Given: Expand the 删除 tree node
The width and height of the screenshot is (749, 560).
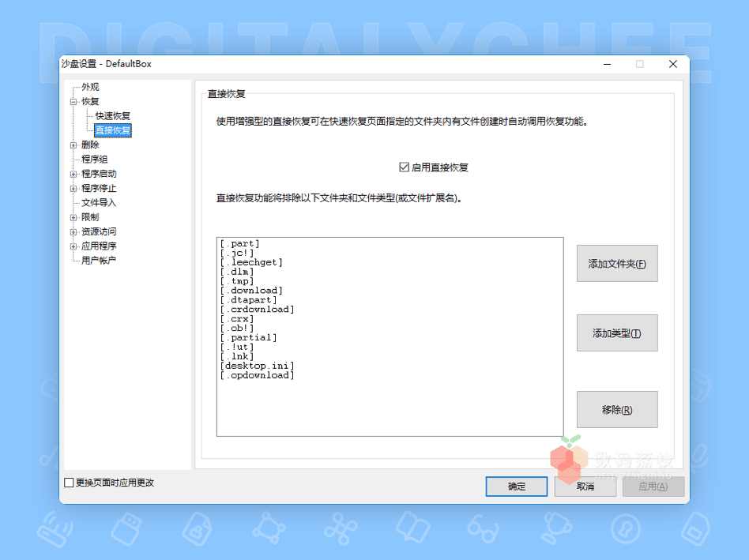Looking at the screenshot, I should [x=73, y=145].
